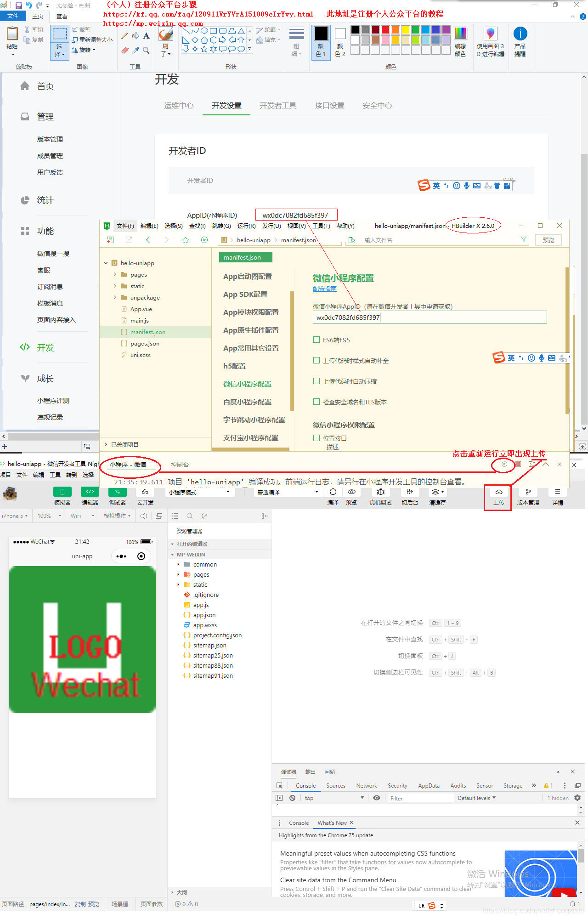Collapse the hello-uniapp project in HBuilder

(106, 263)
